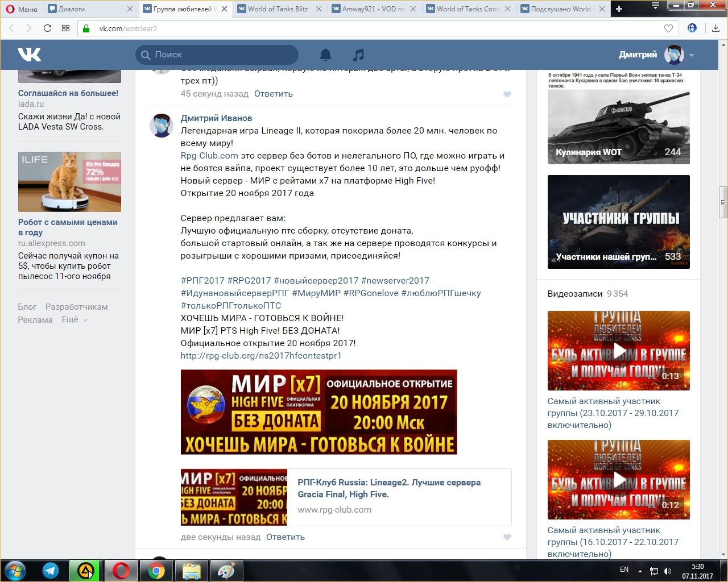Reload page with refresh icon

47,28
